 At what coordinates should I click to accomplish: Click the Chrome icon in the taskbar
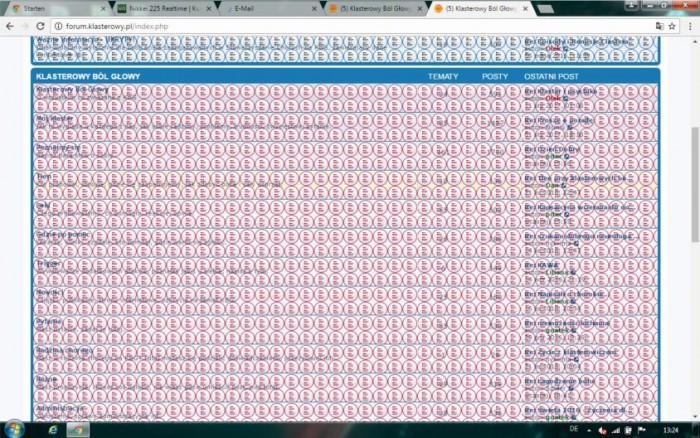(x=77, y=429)
